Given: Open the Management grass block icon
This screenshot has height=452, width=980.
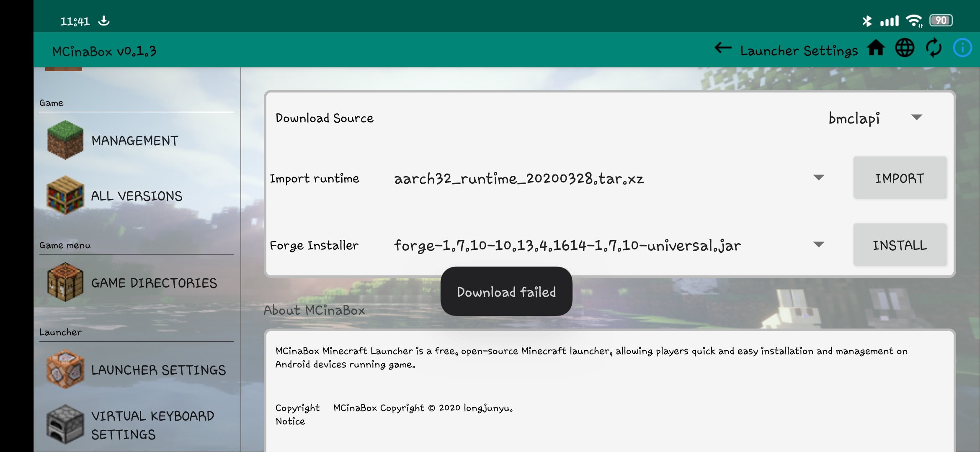Looking at the screenshot, I should (64, 140).
